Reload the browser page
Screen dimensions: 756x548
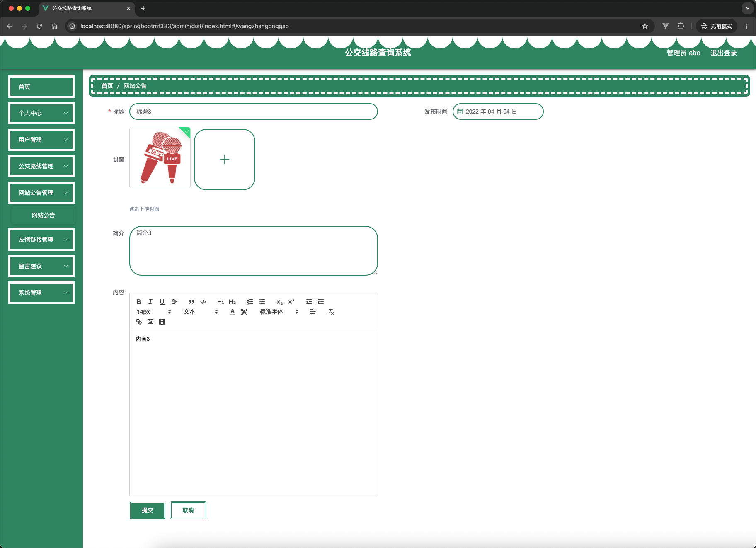(x=39, y=26)
